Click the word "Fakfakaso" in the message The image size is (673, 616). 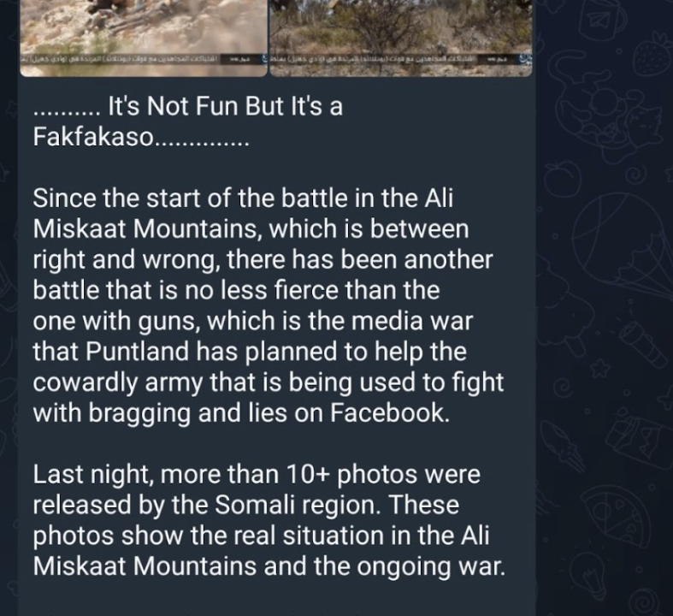(x=92, y=137)
